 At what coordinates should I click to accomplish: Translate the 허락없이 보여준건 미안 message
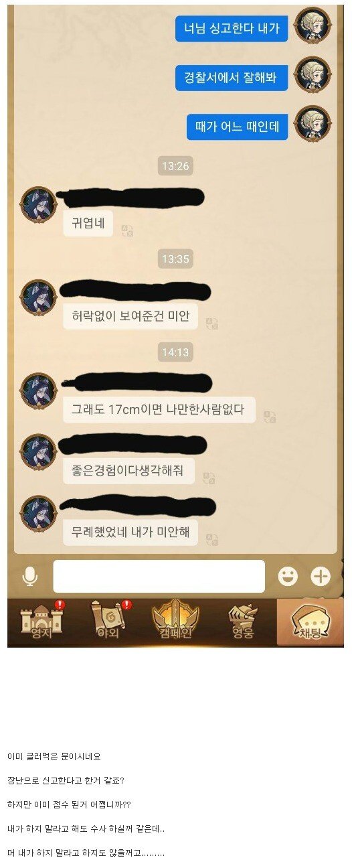coord(212,323)
